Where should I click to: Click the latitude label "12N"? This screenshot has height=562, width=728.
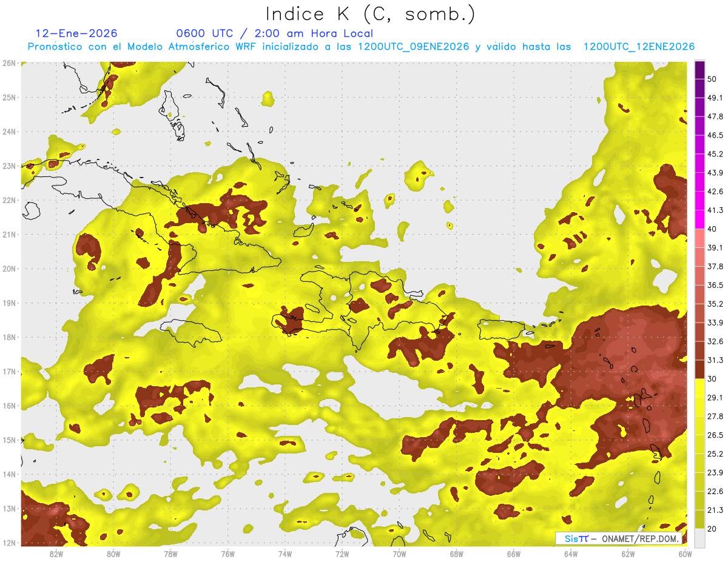point(8,543)
